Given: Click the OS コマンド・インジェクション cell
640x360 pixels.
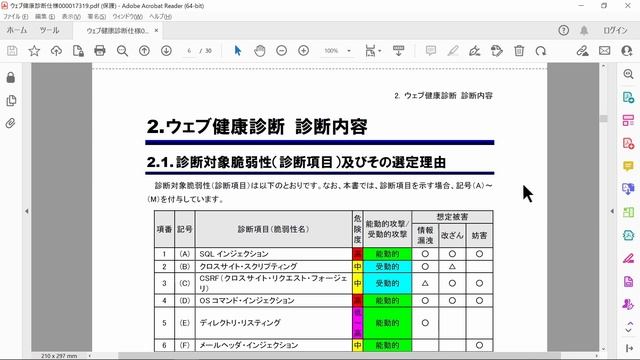Looking at the screenshot, I should click(x=273, y=301).
